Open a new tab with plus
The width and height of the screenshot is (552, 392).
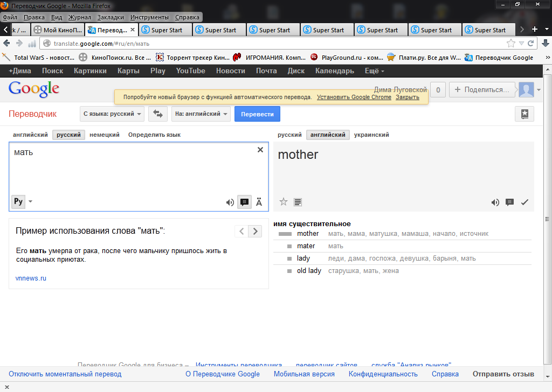tap(534, 30)
